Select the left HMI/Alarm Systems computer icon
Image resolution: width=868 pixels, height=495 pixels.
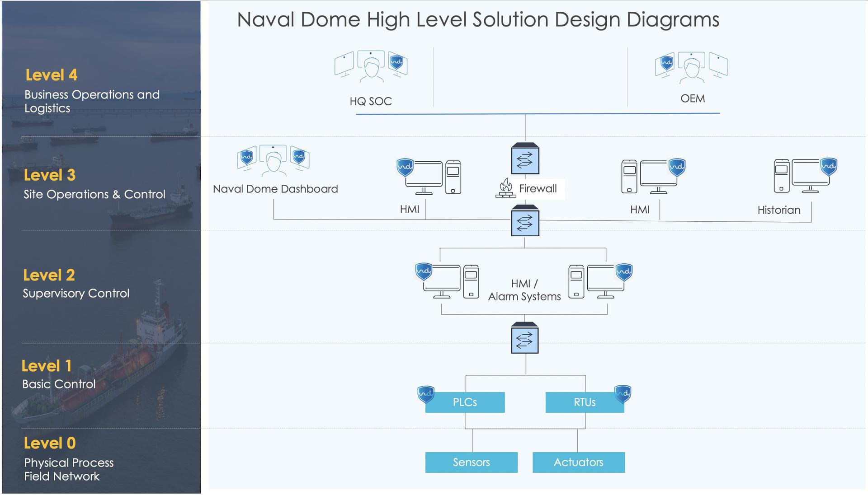coord(447,281)
